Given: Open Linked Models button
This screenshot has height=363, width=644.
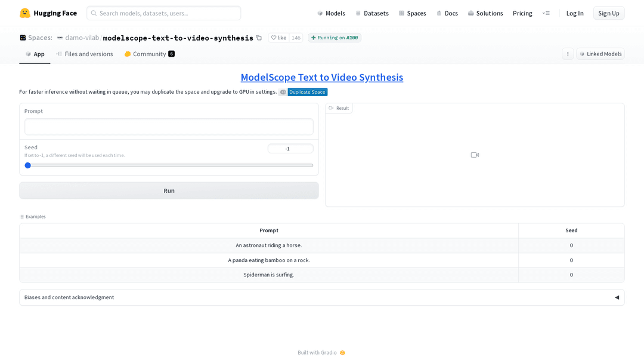Looking at the screenshot, I should point(600,54).
